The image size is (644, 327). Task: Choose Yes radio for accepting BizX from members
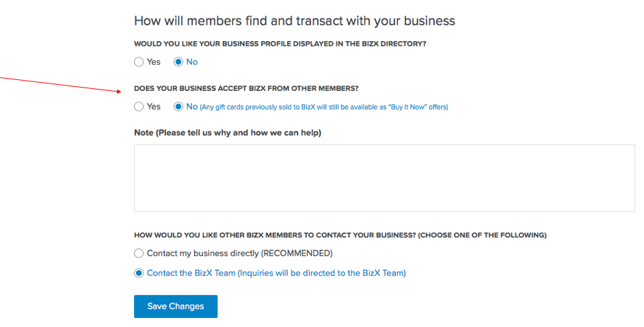click(139, 107)
